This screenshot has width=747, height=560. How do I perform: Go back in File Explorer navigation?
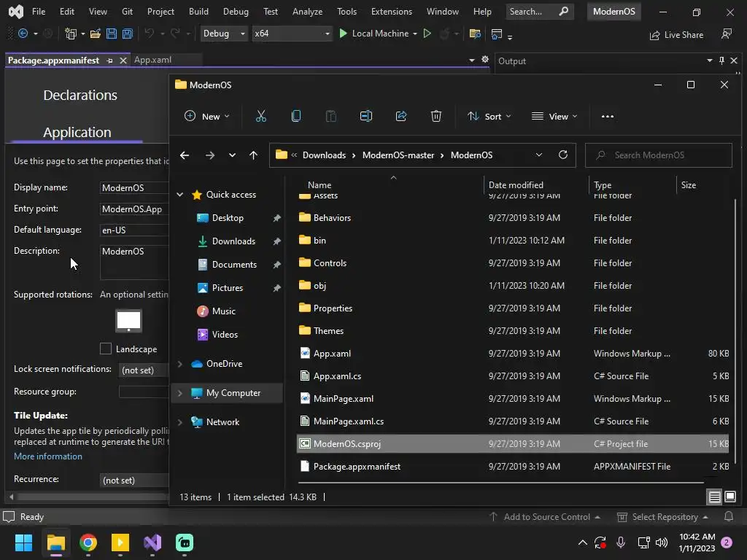(185, 155)
